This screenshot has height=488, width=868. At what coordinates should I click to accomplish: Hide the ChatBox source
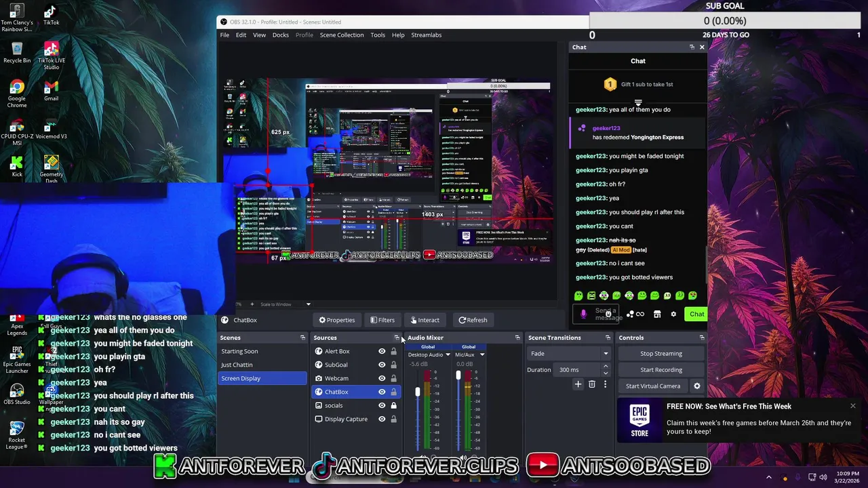pyautogui.click(x=382, y=392)
